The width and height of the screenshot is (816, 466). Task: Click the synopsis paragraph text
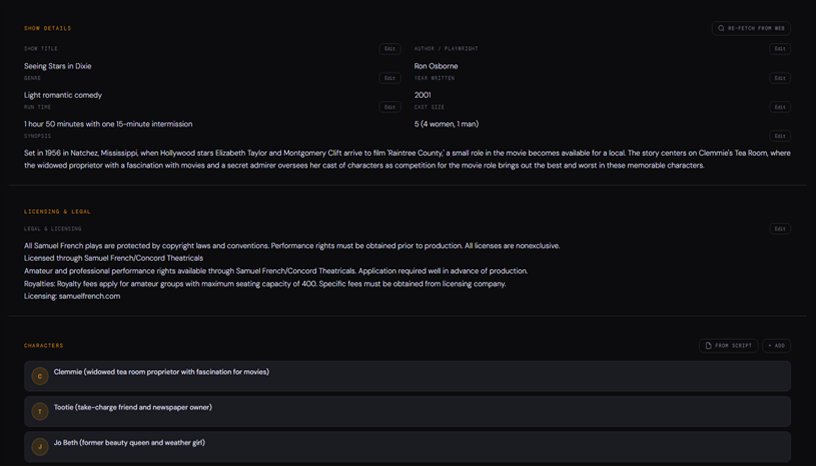click(x=407, y=159)
